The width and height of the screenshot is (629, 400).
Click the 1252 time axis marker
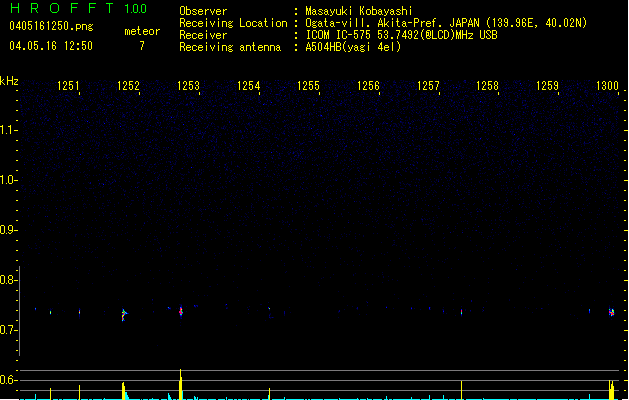click(x=128, y=86)
